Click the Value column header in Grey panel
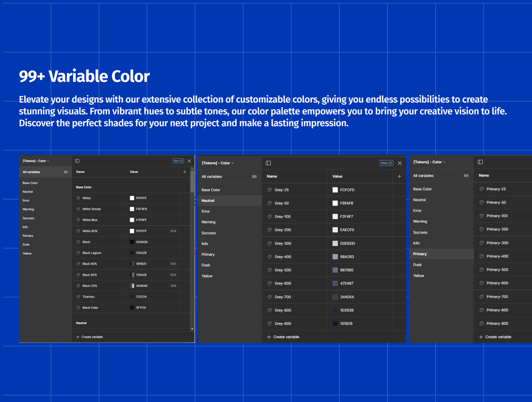532x402 pixels. click(x=337, y=176)
